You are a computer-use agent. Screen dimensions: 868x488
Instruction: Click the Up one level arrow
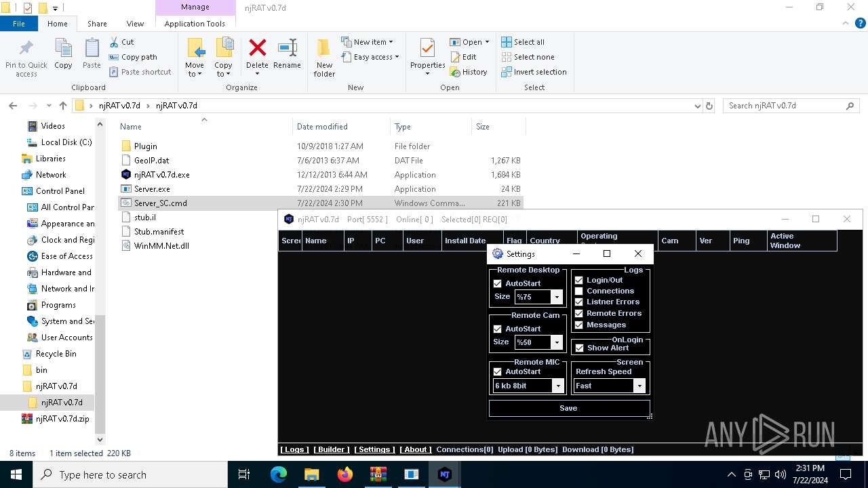pos(63,106)
